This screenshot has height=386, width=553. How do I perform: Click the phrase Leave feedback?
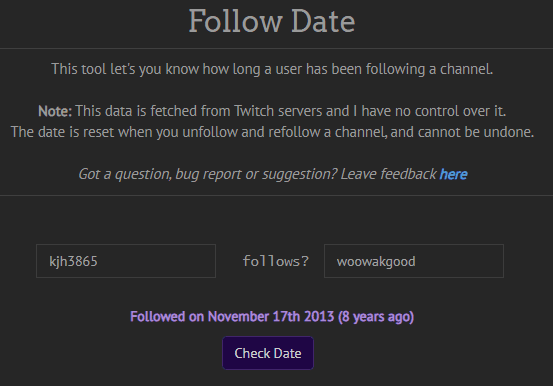pos(388,174)
